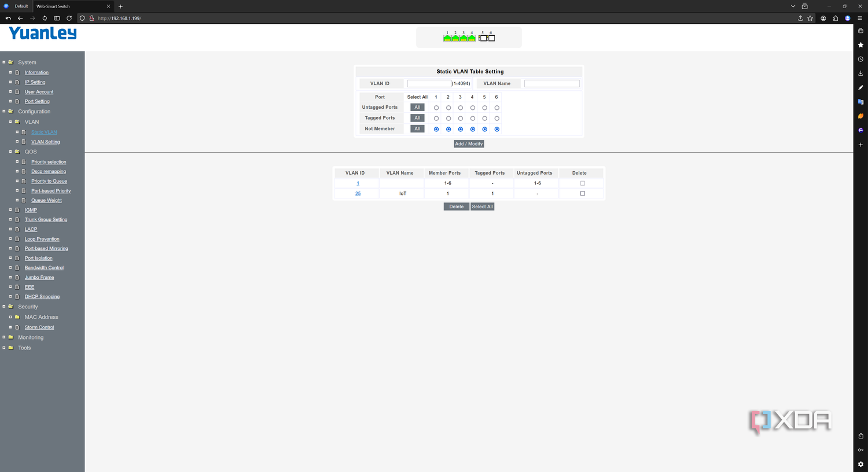Open a new browser tab with the plus icon
Viewport: 868px width, 472px height.
point(120,6)
